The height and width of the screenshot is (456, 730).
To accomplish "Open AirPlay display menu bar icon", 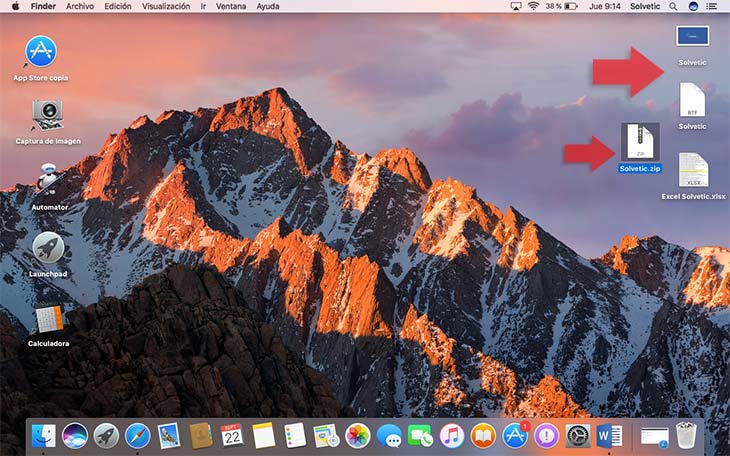I will [x=515, y=6].
